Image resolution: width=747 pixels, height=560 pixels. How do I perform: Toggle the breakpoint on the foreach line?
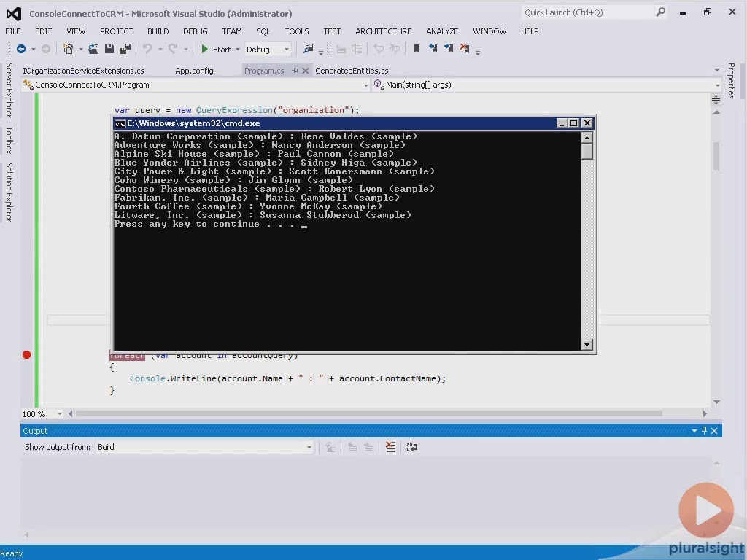click(x=27, y=355)
